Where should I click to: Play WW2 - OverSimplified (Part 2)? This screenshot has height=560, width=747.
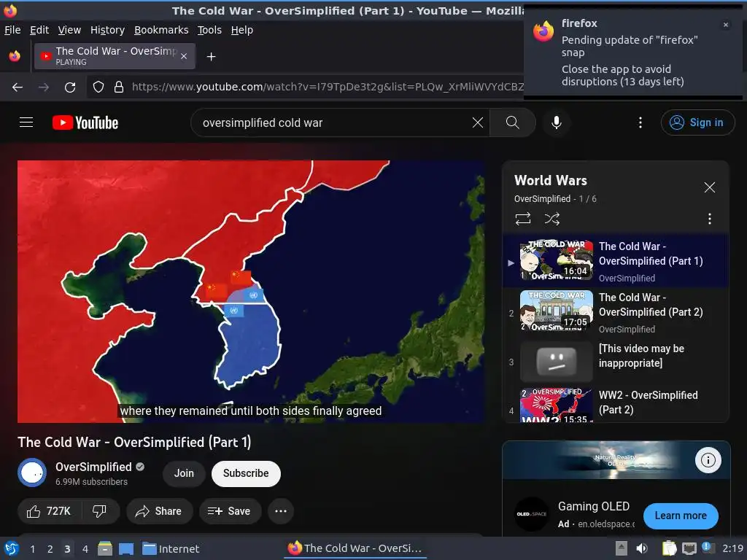616,404
